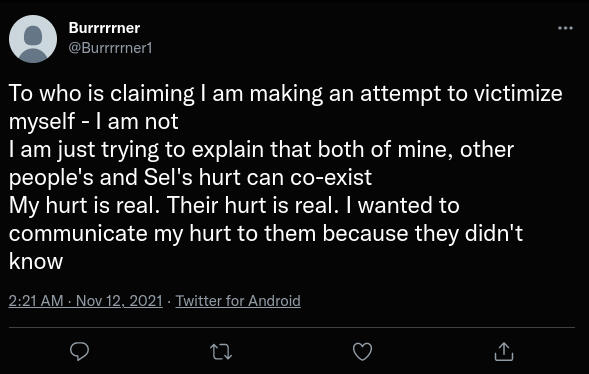
Task: Open the Twitter for Android source link
Action: [238, 301]
